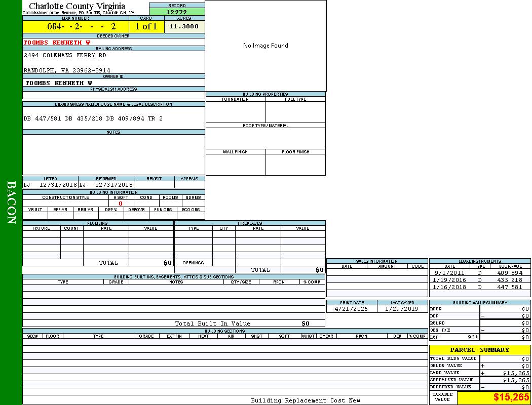The height and width of the screenshot is (405, 532).
Task: Select the acres value 11.3000
Action: pos(184,26)
